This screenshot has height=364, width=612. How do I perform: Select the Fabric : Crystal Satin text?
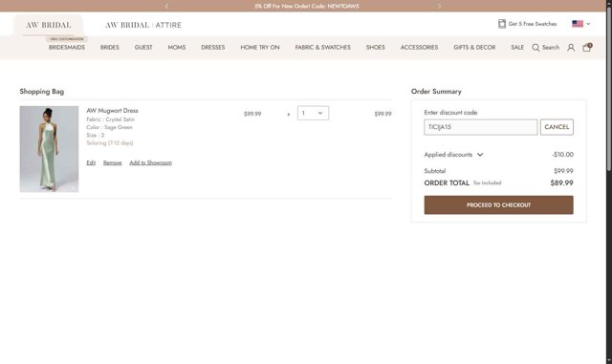point(111,119)
